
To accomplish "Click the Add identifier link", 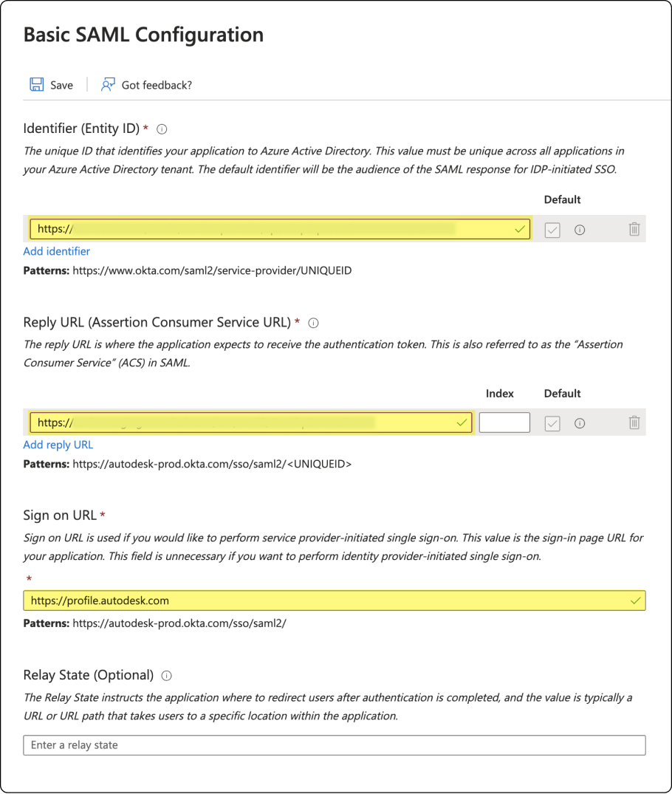I will pyautogui.click(x=56, y=251).
